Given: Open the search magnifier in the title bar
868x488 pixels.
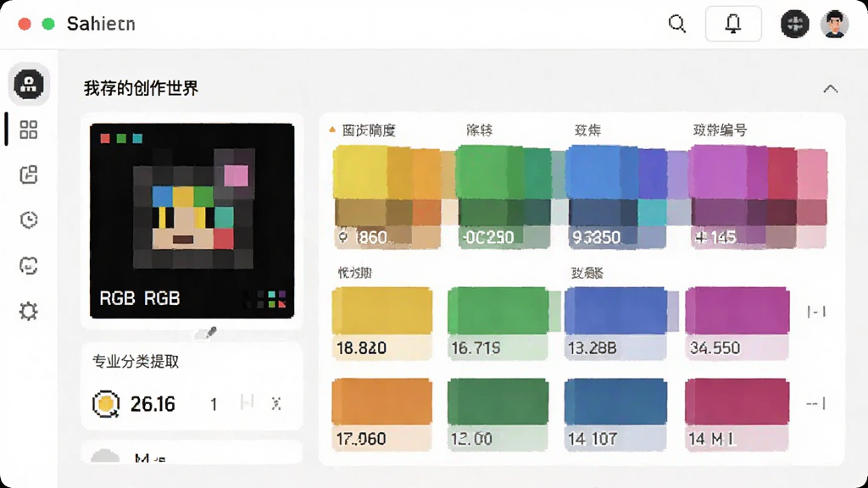Looking at the screenshot, I should pyautogui.click(x=677, y=24).
